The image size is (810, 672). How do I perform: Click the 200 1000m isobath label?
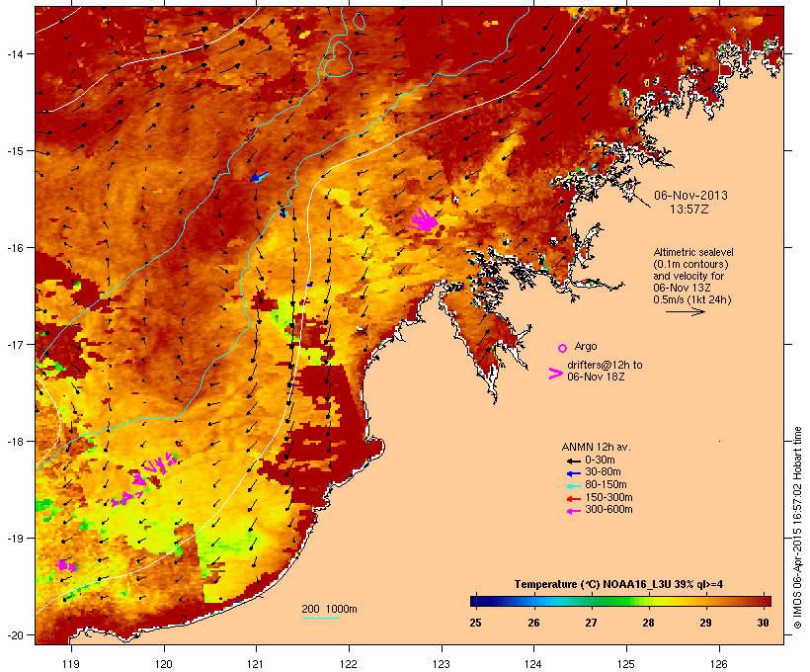click(x=329, y=609)
